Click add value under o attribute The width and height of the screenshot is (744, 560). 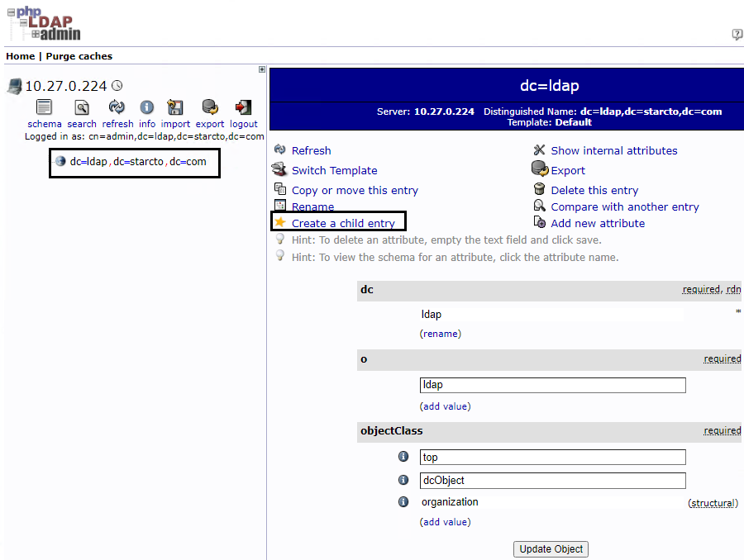[445, 406]
